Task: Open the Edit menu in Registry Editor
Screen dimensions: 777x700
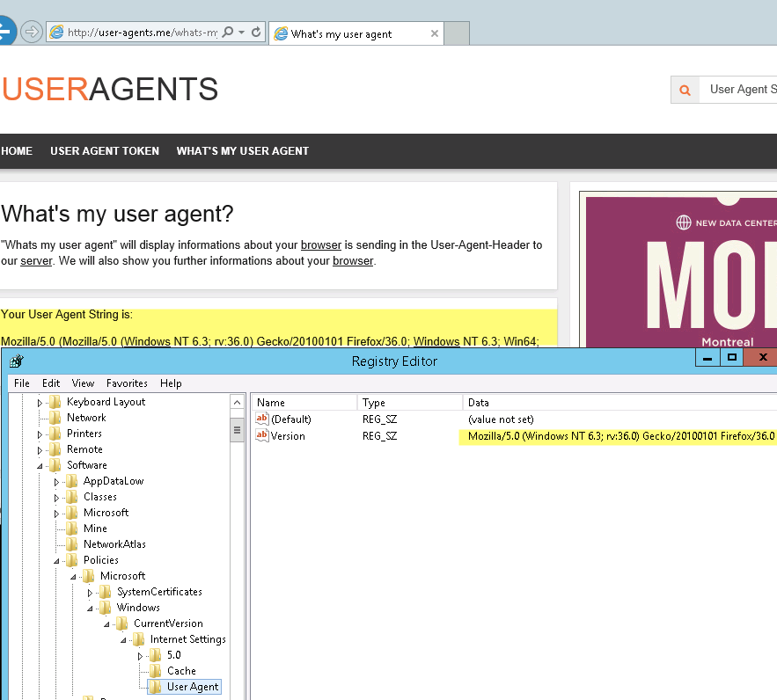Action: pos(51,383)
